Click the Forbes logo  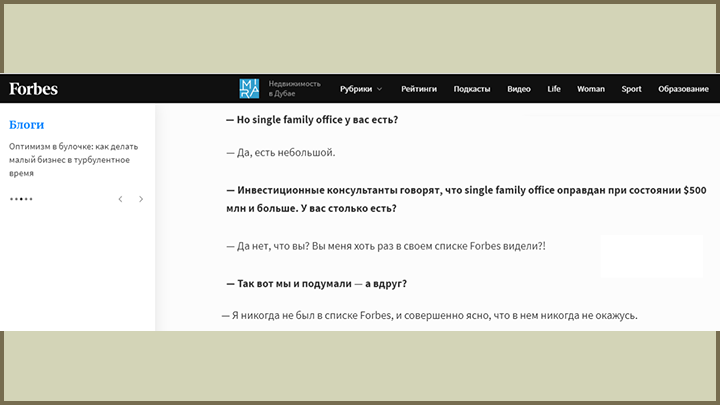tap(34, 89)
